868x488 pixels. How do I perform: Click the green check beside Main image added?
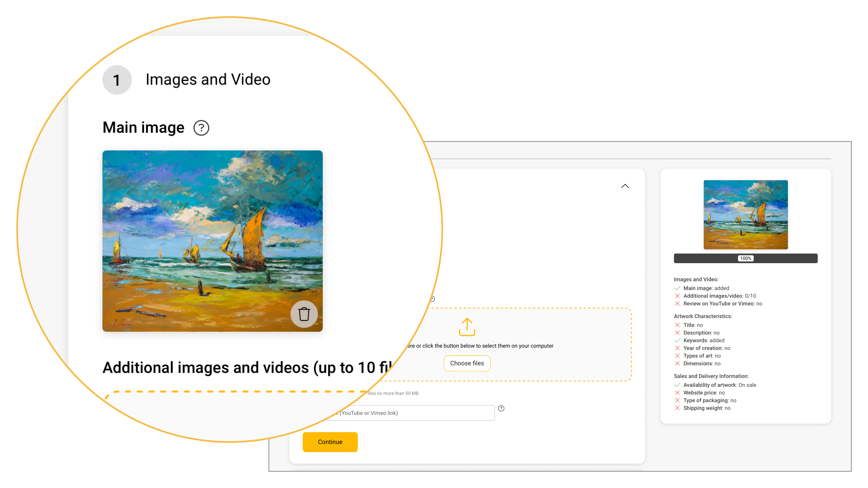click(x=677, y=288)
